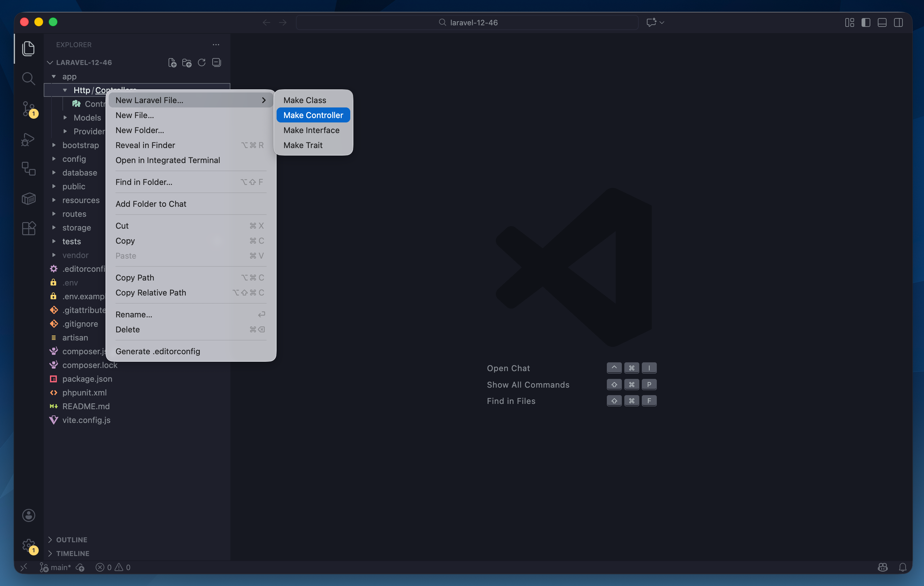The image size is (924, 586).
Task: Expand the OUTLINE section
Action: tap(71, 539)
